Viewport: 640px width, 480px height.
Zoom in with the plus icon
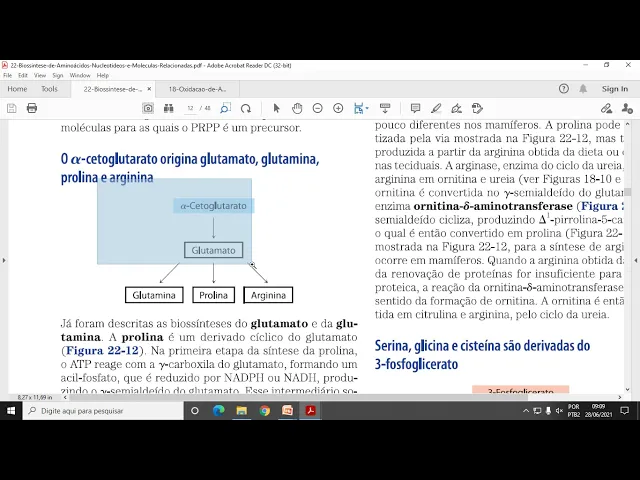pos(338,108)
